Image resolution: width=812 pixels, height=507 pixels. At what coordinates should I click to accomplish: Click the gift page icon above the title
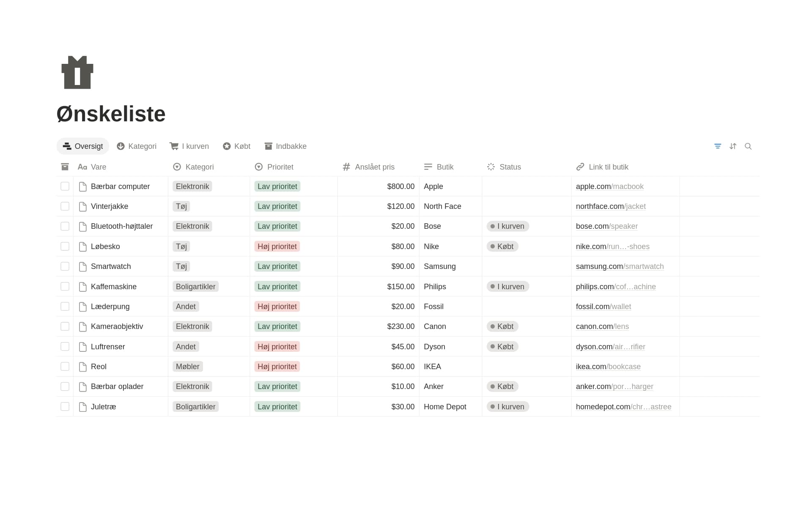(77, 72)
